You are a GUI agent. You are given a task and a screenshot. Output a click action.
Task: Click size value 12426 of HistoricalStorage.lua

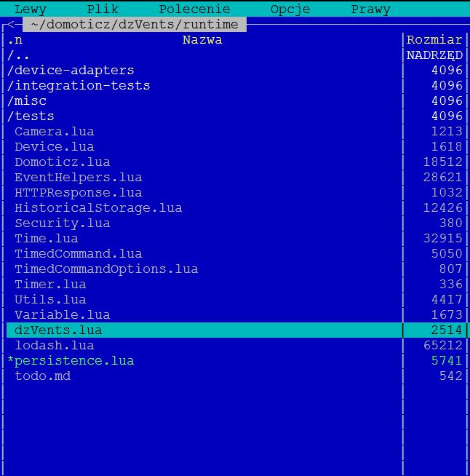tap(442, 208)
